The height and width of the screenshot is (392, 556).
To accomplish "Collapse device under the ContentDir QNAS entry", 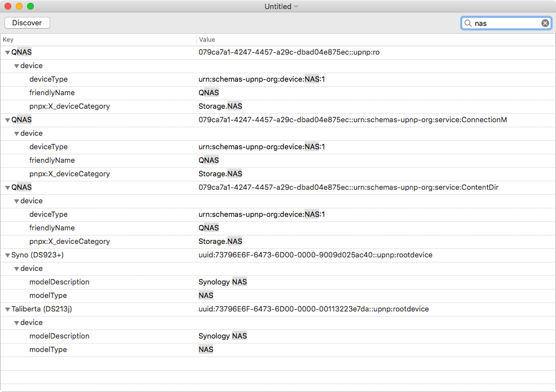I will click(16, 201).
